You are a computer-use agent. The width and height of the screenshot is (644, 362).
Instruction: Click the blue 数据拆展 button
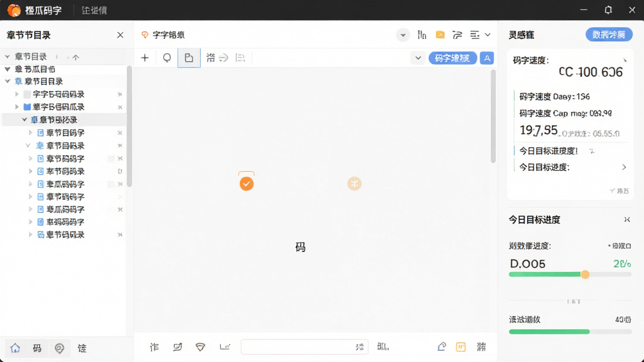(x=609, y=35)
